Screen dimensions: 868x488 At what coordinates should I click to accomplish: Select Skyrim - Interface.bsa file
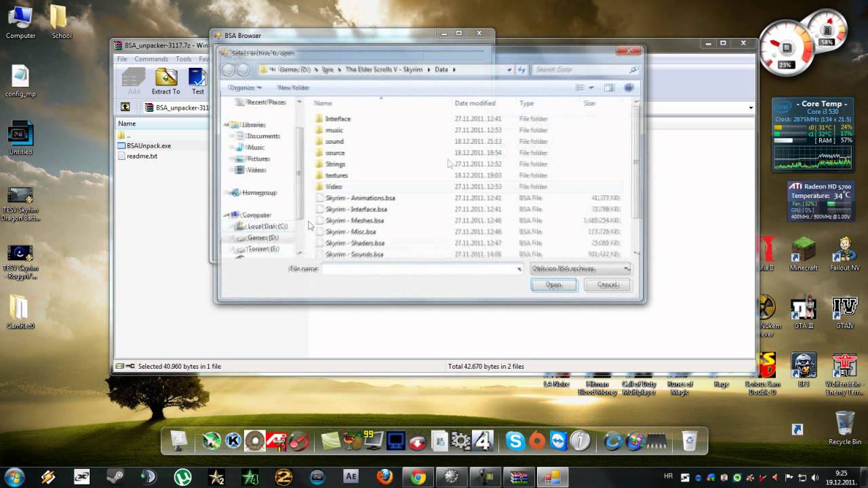click(356, 209)
